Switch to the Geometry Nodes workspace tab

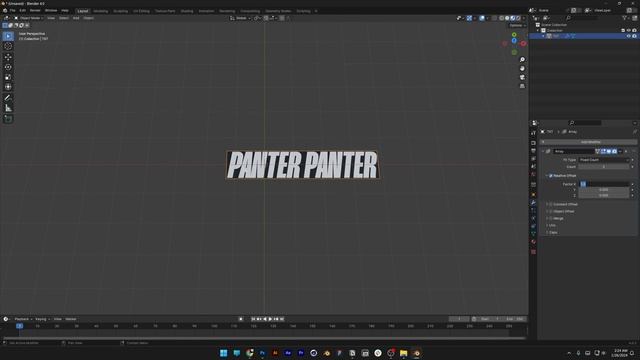(278, 11)
